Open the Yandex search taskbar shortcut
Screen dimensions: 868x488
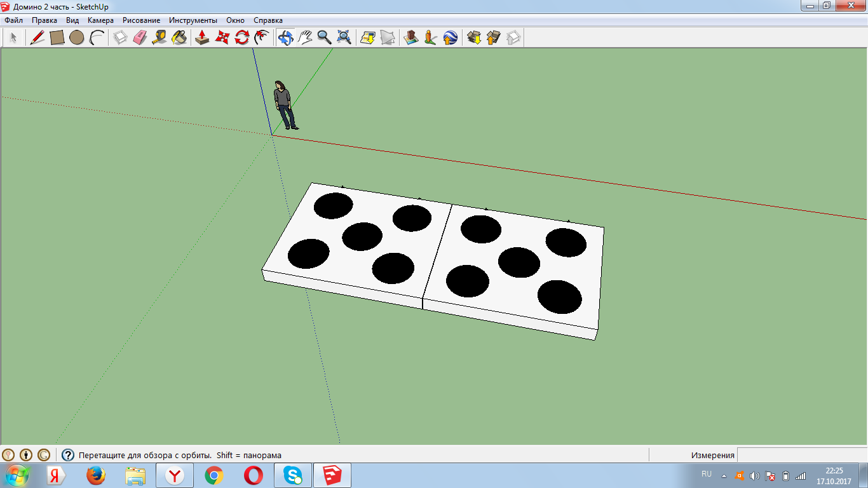click(57, 475)
